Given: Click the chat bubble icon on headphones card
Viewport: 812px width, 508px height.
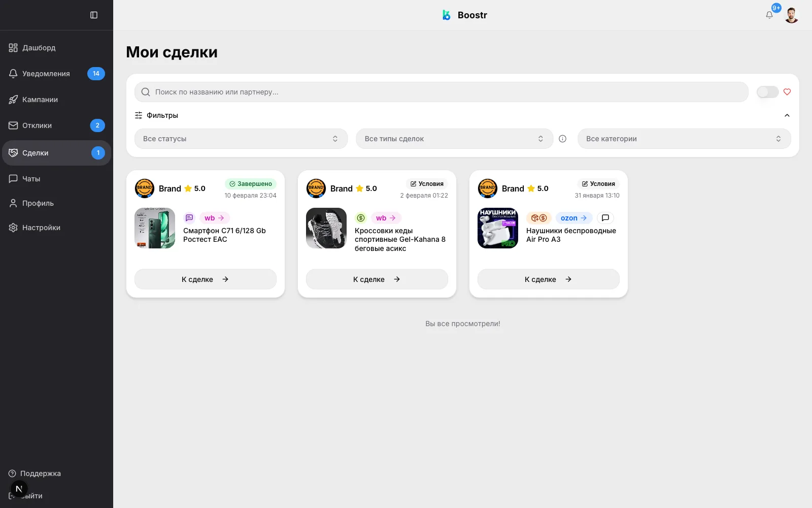Looking at the screenshot, I should [x=605, y=218].
